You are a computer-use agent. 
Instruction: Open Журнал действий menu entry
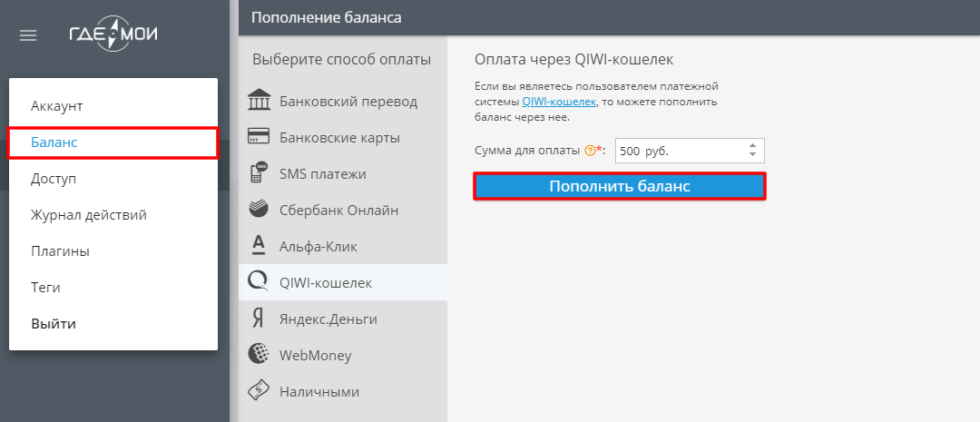click(113, 215)
